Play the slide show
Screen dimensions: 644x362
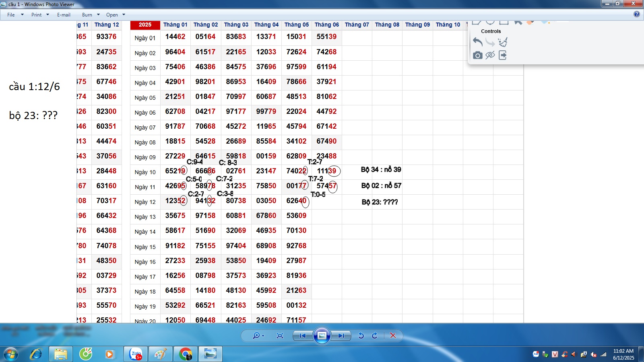point(322,335)
